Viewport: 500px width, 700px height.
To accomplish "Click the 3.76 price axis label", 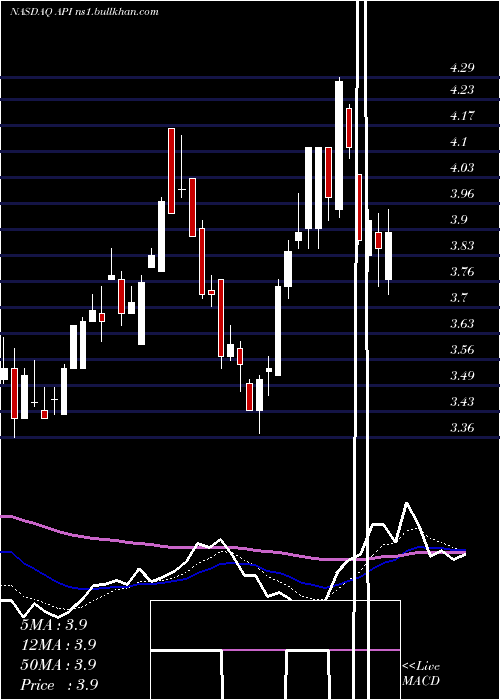I will tap(462, 271).
